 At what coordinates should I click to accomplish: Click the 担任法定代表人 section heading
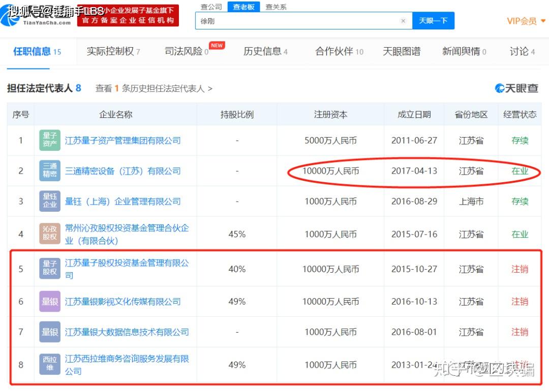click(x=44, y=88)
